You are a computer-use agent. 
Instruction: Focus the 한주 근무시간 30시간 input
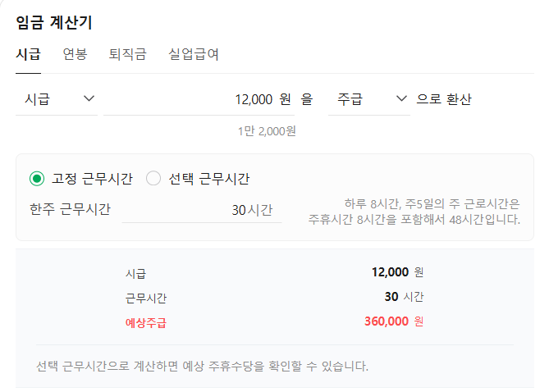click(x=202, y=210)
